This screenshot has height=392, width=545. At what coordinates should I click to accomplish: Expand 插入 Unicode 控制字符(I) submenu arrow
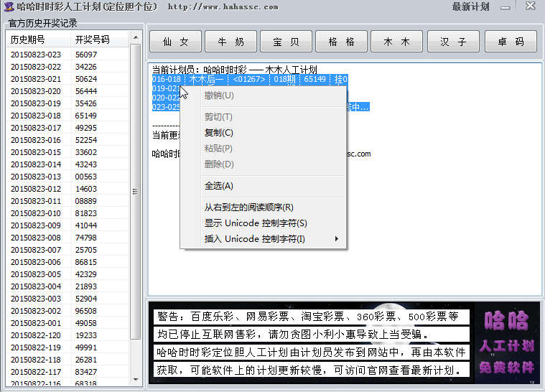(336, 239)
